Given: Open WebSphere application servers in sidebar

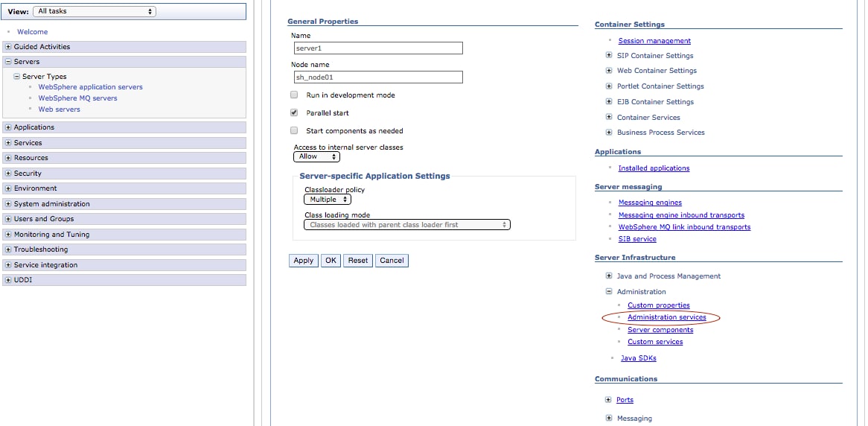Looking at the screenshot, I should tap(90, 87).
